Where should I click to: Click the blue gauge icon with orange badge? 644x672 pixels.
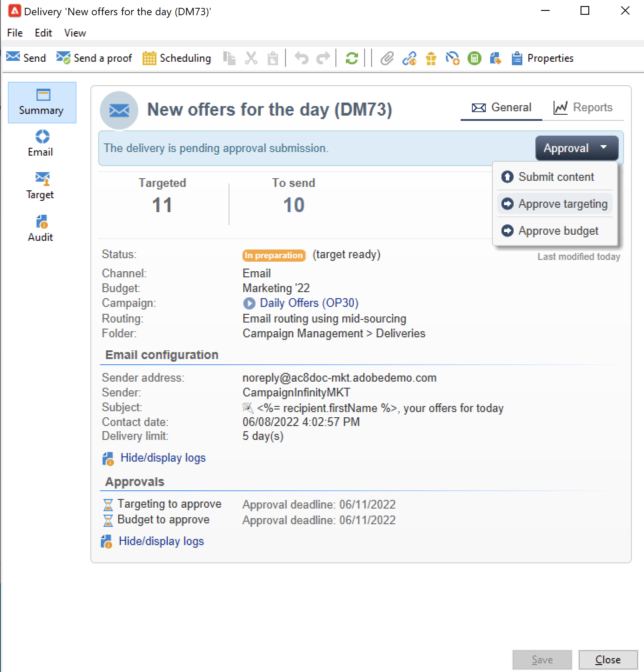tap(452, 58)
